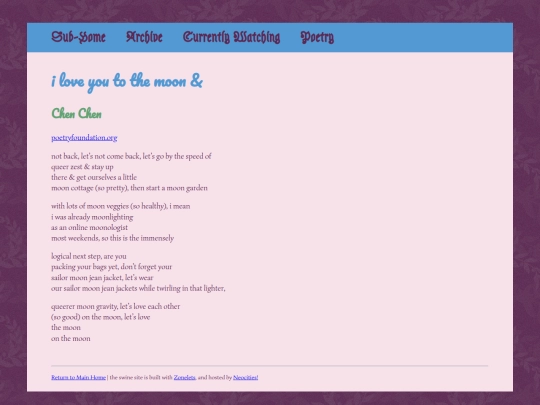The height and width of the screenshot is (405, 540).
Task: Click the line 'packing your bags yet'
Action: pos(112,267)
